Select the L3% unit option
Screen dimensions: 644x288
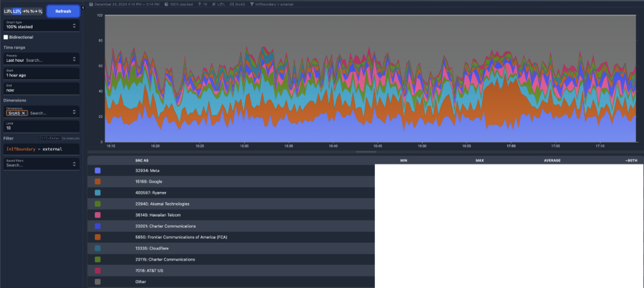point(8,11)
